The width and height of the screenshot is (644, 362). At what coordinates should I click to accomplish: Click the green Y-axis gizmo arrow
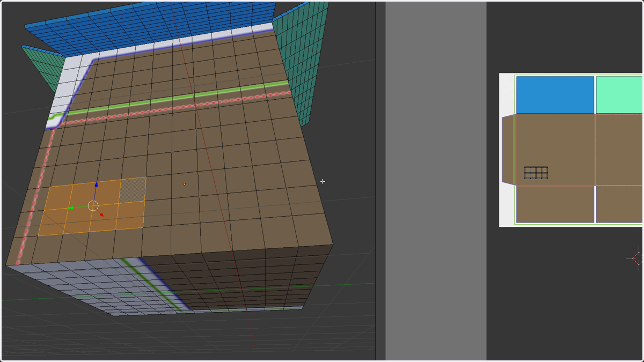[x=71, y=208]
